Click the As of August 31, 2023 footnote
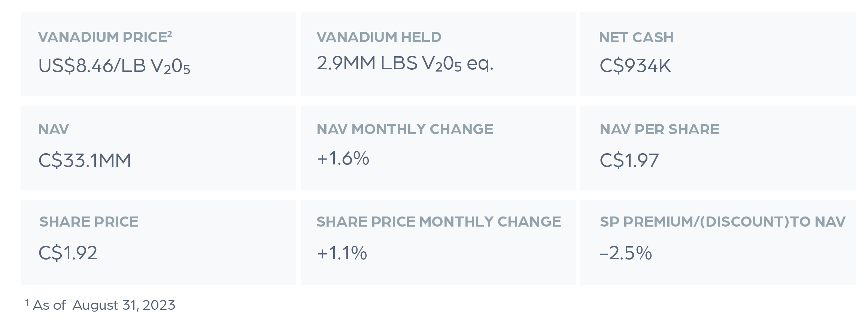The image size is (868, 321). pos(100,305)
